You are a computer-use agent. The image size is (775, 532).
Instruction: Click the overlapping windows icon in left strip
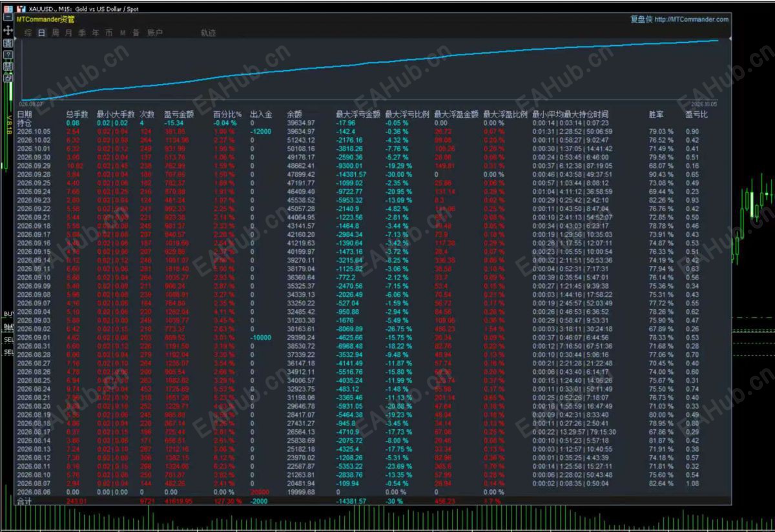[x=8, y=77]
